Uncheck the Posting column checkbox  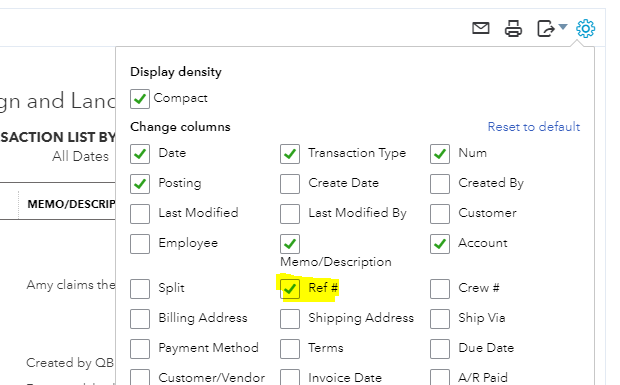140,184
